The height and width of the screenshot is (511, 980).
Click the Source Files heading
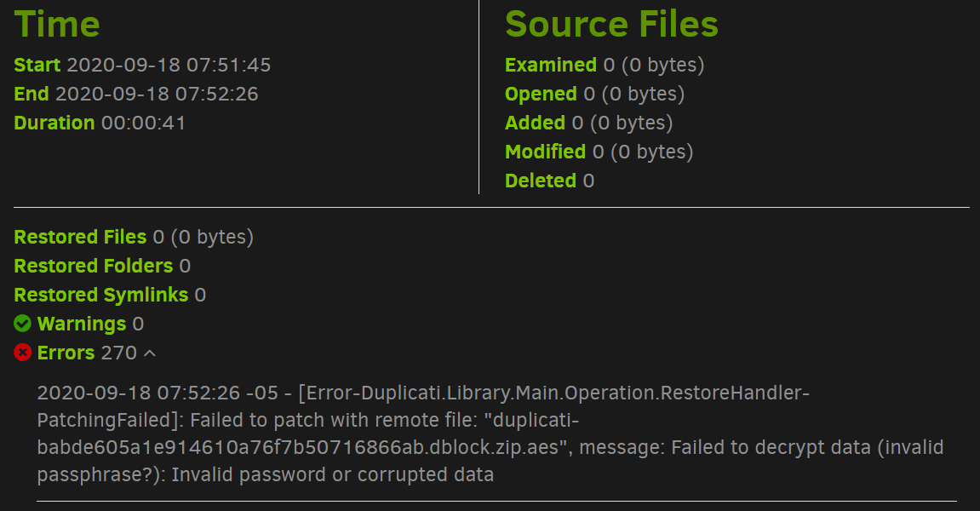[x=611, y=24]
